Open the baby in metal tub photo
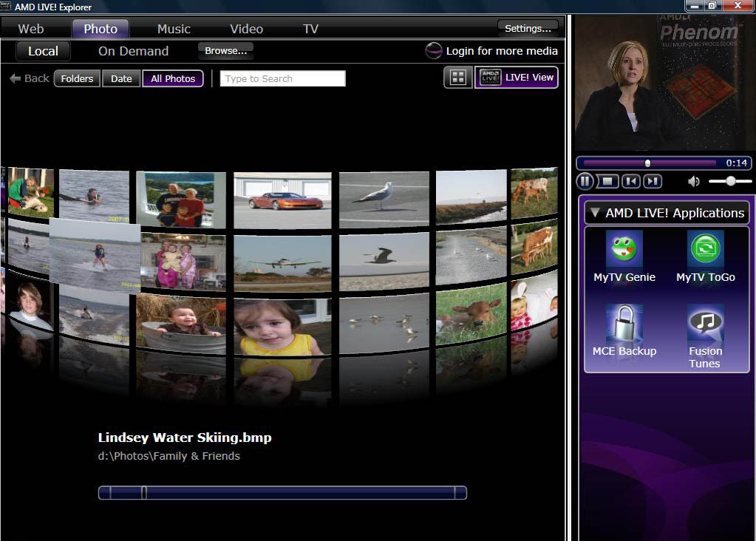Image resolution: width=756 pixels, height=541 pixels. click(181, 324)
